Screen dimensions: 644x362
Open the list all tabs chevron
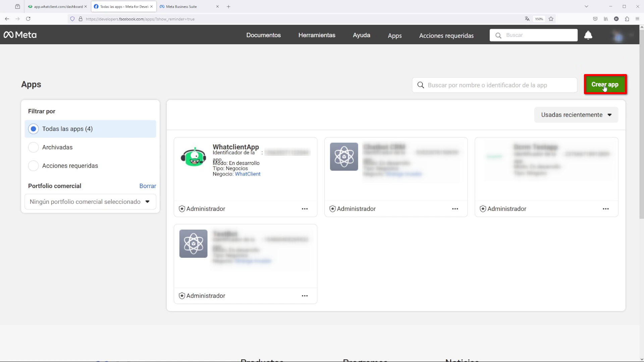586,6
